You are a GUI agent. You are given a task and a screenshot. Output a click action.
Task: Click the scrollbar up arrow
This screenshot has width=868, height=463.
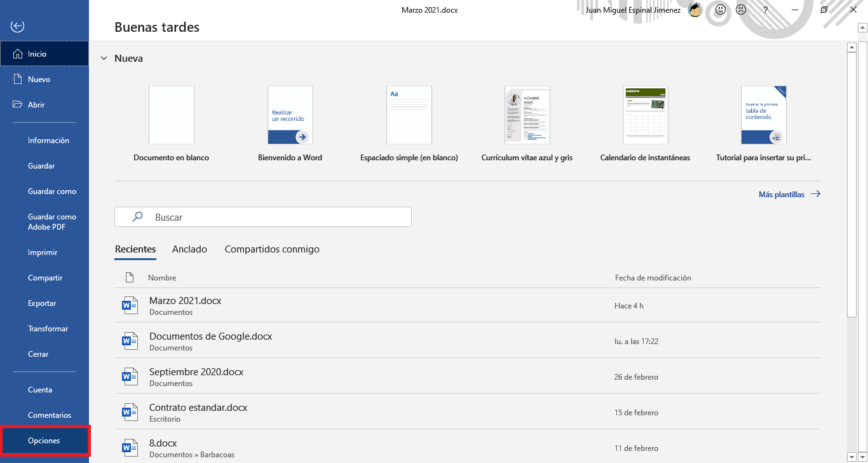click(x=852, y=47)
